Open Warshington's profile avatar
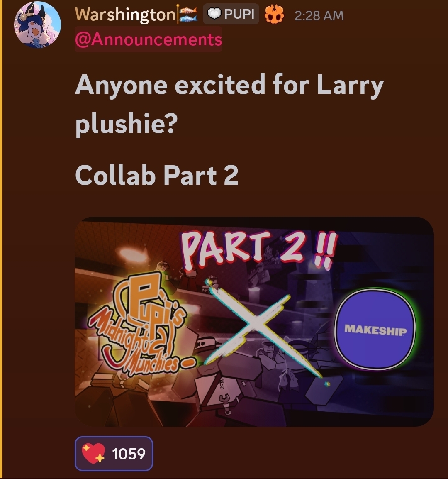Screen dimensions: 448x479 coord(37,25)
